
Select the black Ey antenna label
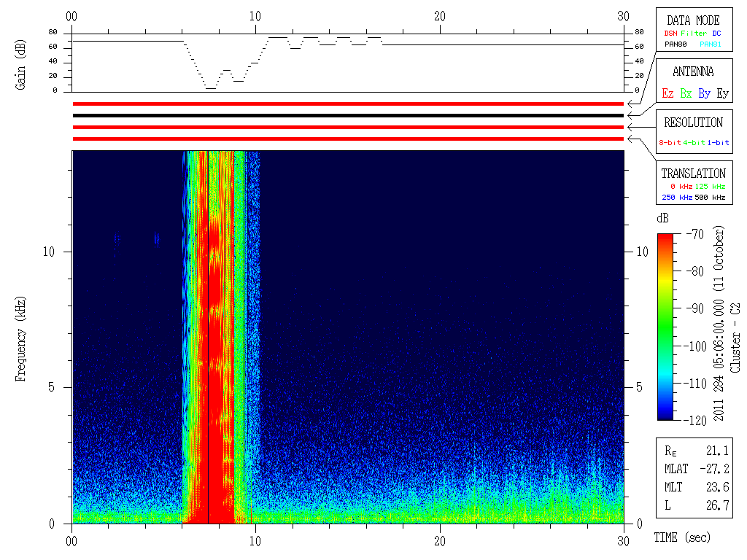(x=722, y=93)
